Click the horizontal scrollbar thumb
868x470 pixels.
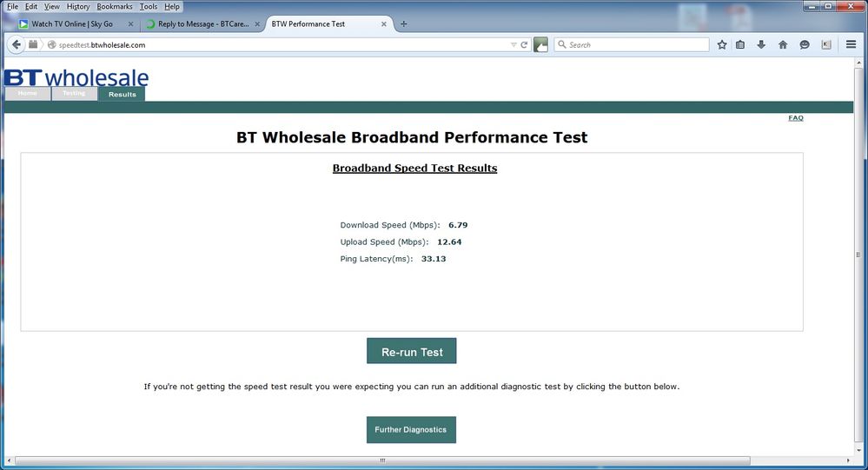[382, 460]
